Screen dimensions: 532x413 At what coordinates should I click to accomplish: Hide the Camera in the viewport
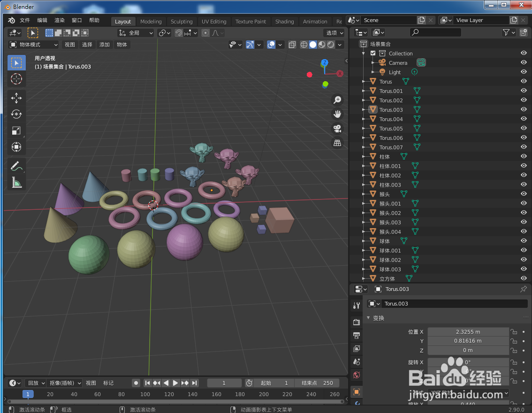[x=524, y=62]
